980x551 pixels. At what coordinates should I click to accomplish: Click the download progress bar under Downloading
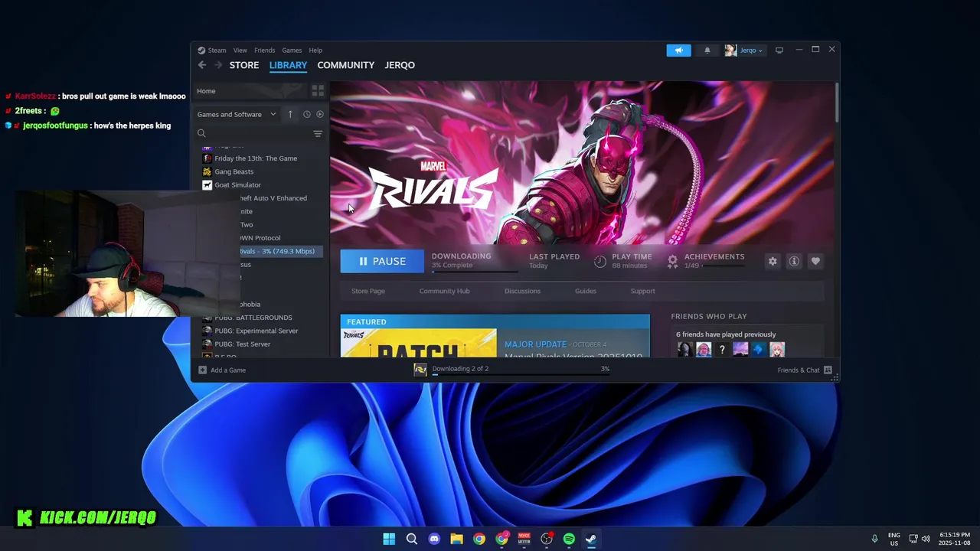click(475, 272)
